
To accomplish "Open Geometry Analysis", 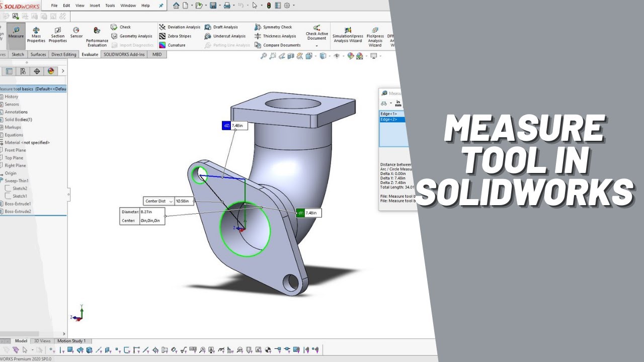I will (x=132, y=36).
